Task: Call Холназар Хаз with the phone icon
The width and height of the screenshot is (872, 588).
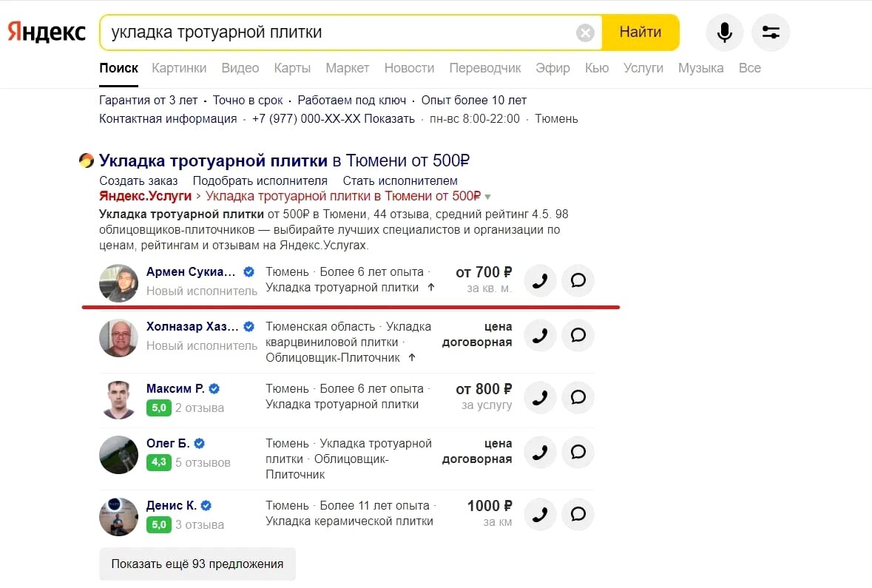Action: (540, 336)
